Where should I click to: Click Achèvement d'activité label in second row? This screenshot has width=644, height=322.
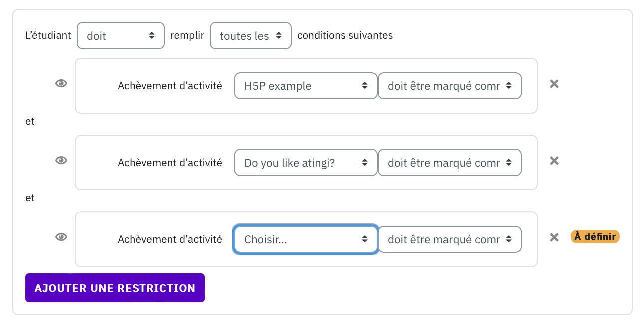[170, 162]
